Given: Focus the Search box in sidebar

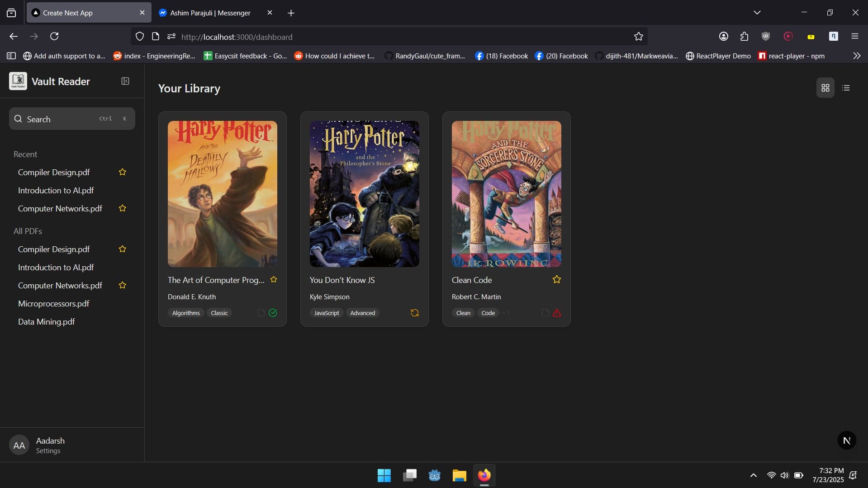Looking at the screenshot, I should [72, 119].
